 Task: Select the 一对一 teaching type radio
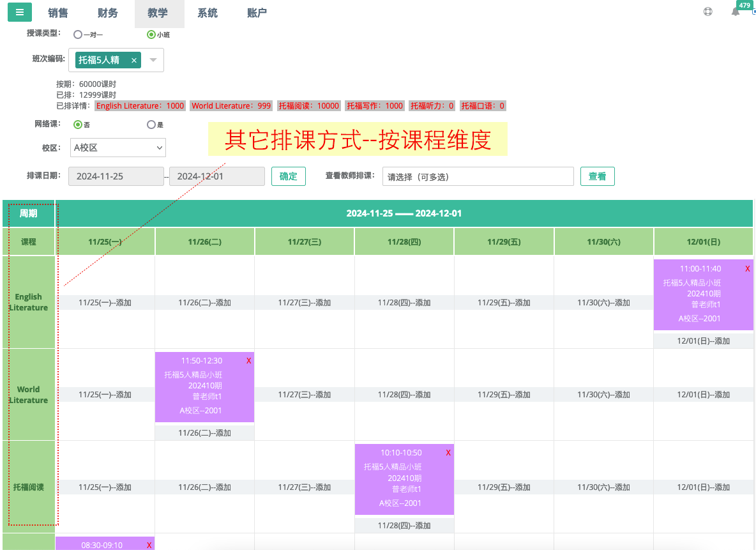pos(78,35)
